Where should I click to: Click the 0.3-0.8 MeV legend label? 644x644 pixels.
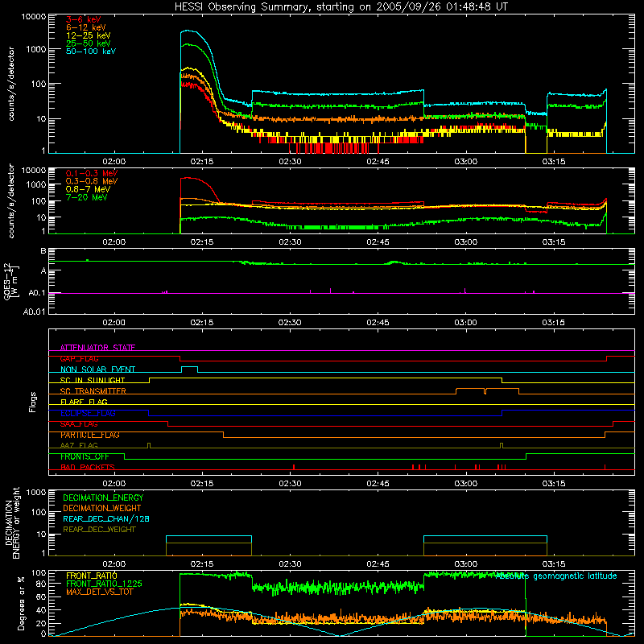coord(92,181)
